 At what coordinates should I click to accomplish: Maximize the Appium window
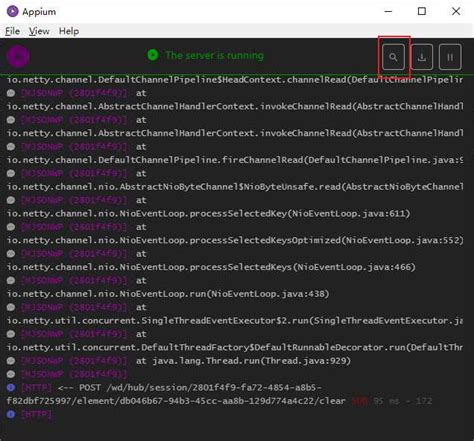(422, 11)
